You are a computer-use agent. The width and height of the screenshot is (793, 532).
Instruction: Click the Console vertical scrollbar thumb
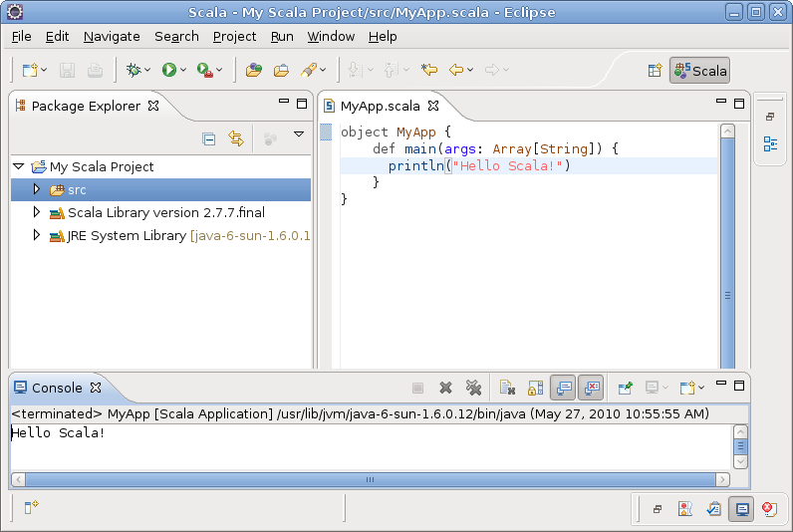(x=740, y=446)
